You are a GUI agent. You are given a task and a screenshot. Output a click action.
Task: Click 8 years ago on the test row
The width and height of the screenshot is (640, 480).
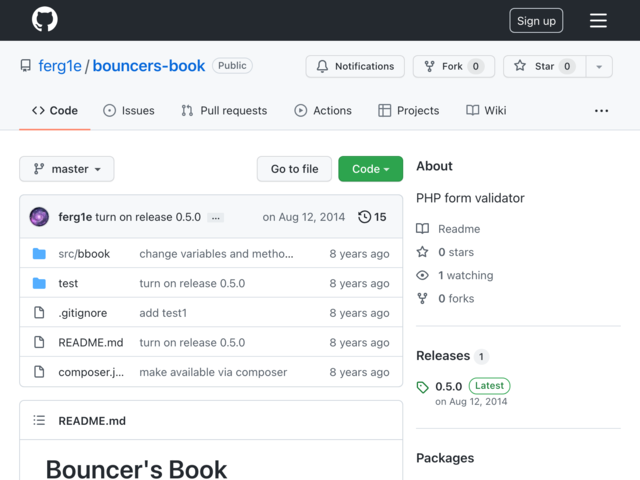(359, 283)
